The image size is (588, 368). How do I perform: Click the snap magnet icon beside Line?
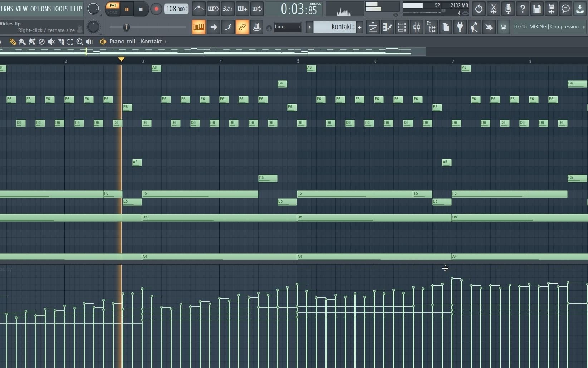click(x=269, y=28)
